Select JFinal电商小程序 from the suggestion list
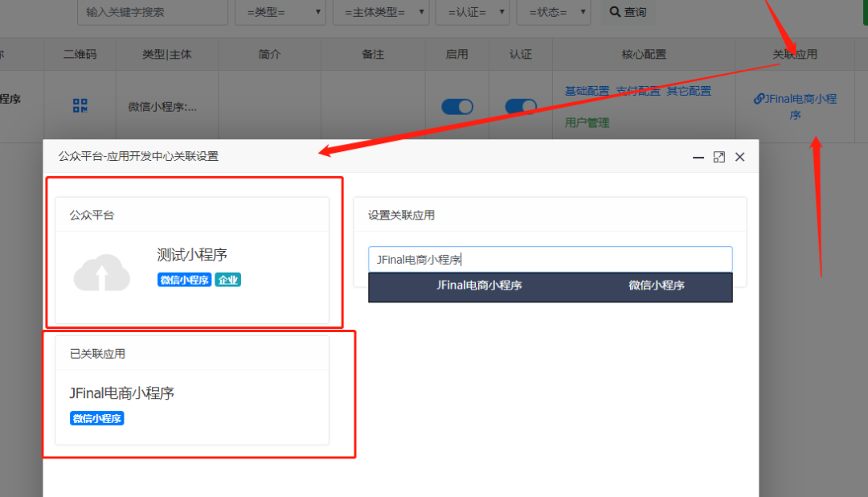868x497 pixels. [480, 285]
